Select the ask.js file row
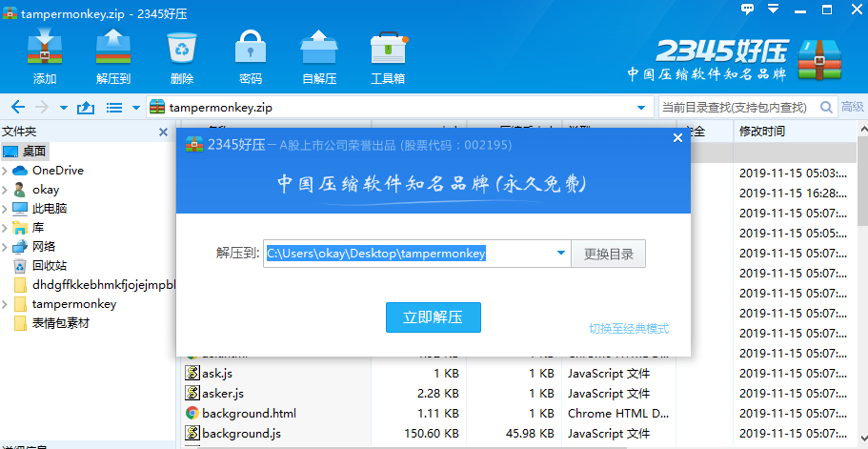This screenshot has height=449, width=868. coord(518,374)
